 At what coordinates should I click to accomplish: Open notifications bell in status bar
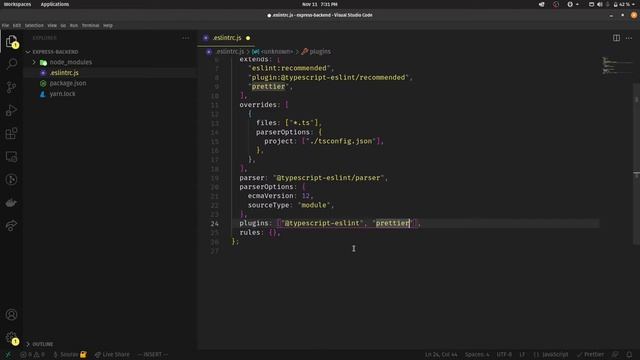629,355
